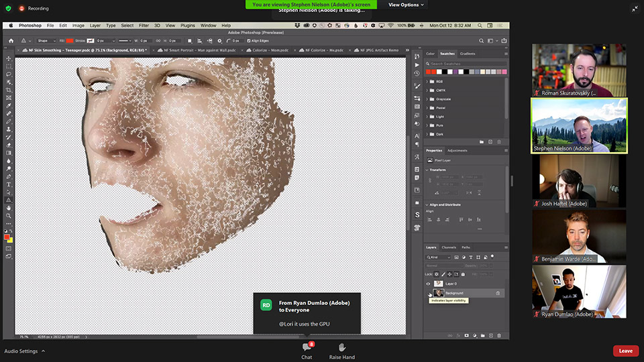The height and width of the screenshot is (362, 644).
Task: Open the Filter menu
Action: click(x=144, y=25)
